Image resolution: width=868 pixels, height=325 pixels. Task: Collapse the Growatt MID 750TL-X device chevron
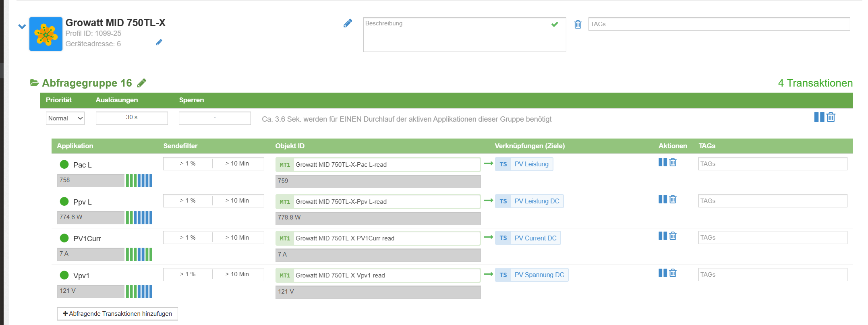22,27
